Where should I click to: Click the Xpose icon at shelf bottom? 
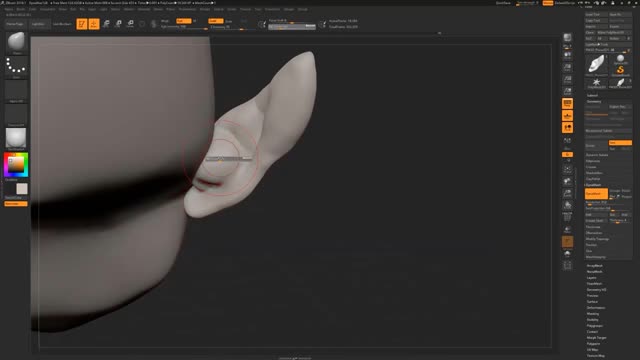567,266
